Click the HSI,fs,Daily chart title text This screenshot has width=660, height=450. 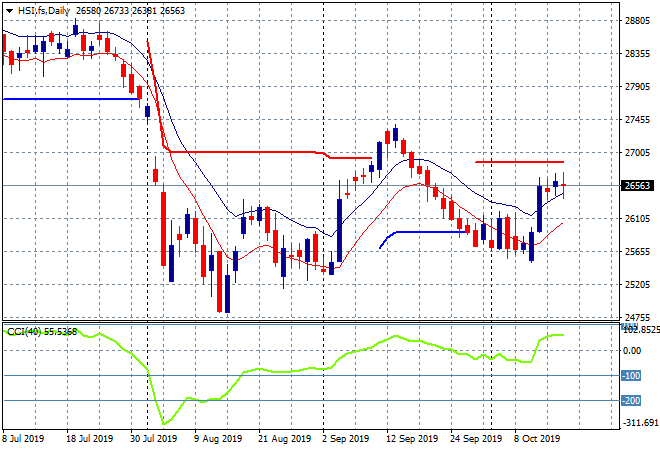[x=44, y=11]
